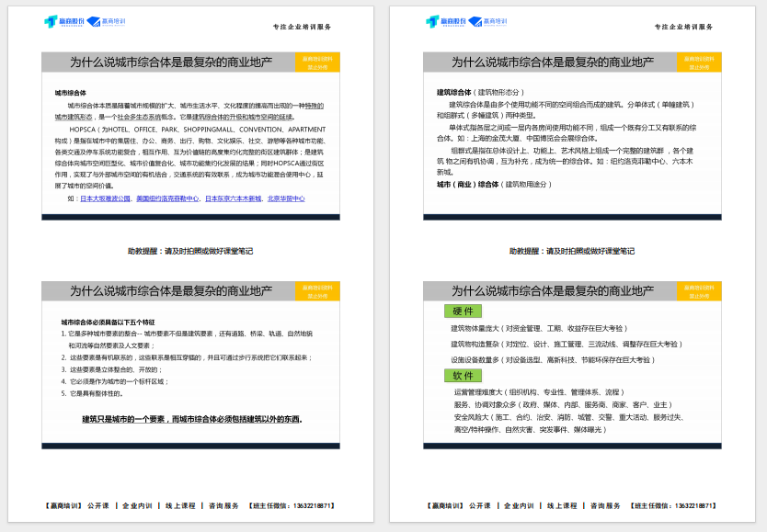
Task: Click the line 安全风险大
Action: pos(569,417)
